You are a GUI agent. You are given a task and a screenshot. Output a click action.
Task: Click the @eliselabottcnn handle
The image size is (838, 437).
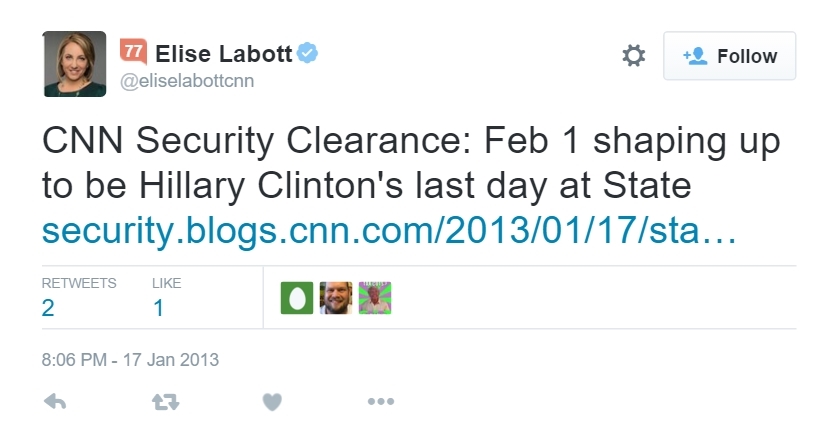(187, 82)
